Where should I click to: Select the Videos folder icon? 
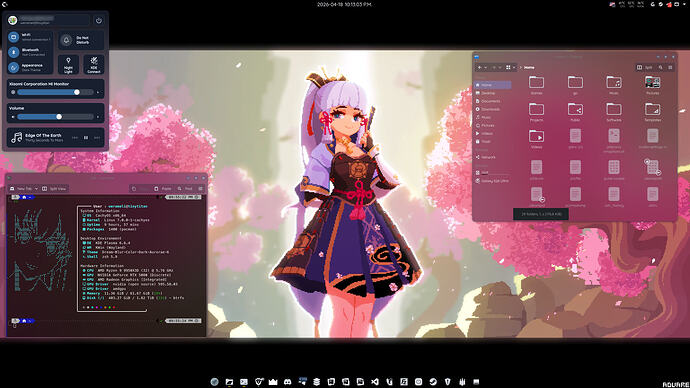(536, 136)
